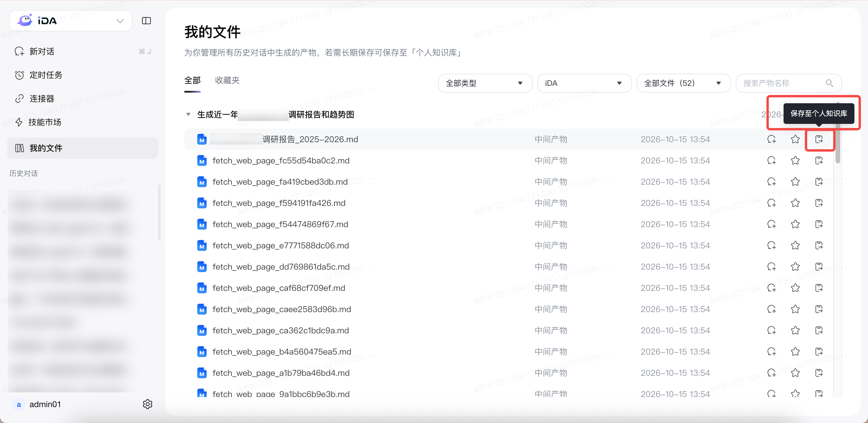Star the fetch_web_page_fc55d54ba0c2.md file
The width and height of the screenshot is (868, 423).
point(795,160)
